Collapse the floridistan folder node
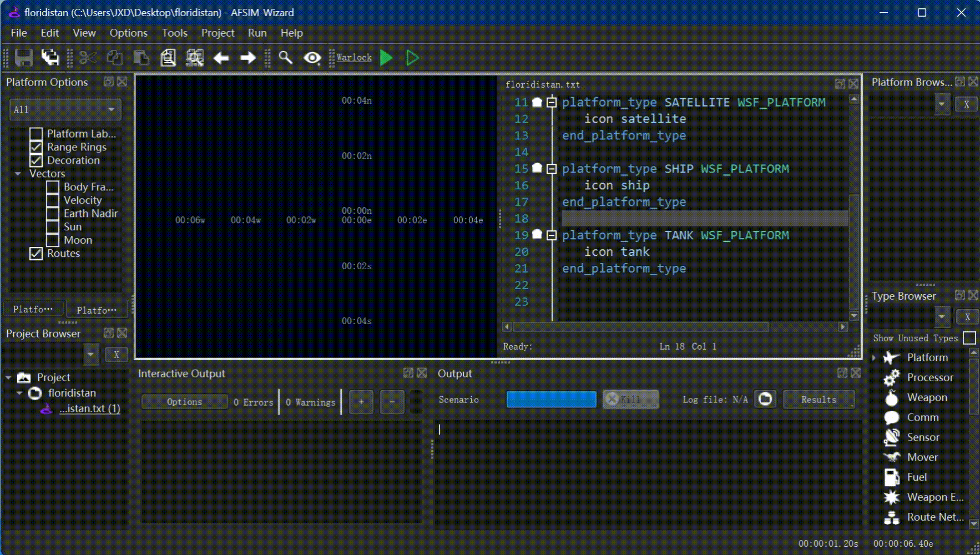Image resolution: width=980 pixels, height=555 pixels. (19, 393)
